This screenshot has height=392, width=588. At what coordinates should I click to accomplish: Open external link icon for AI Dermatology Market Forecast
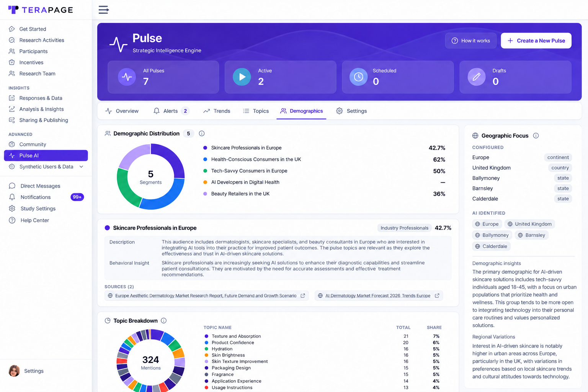pyautogui.click(x=437, y=296)
